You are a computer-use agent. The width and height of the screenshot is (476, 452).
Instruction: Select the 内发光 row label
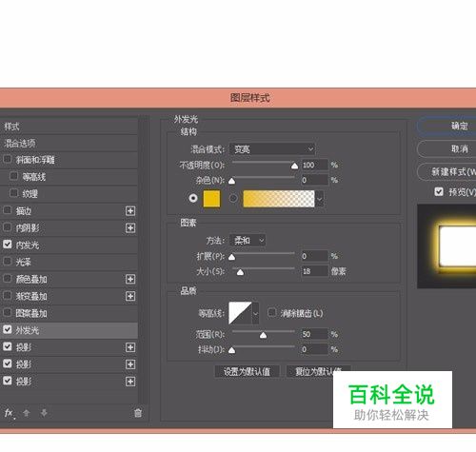(x=28, y=245)
